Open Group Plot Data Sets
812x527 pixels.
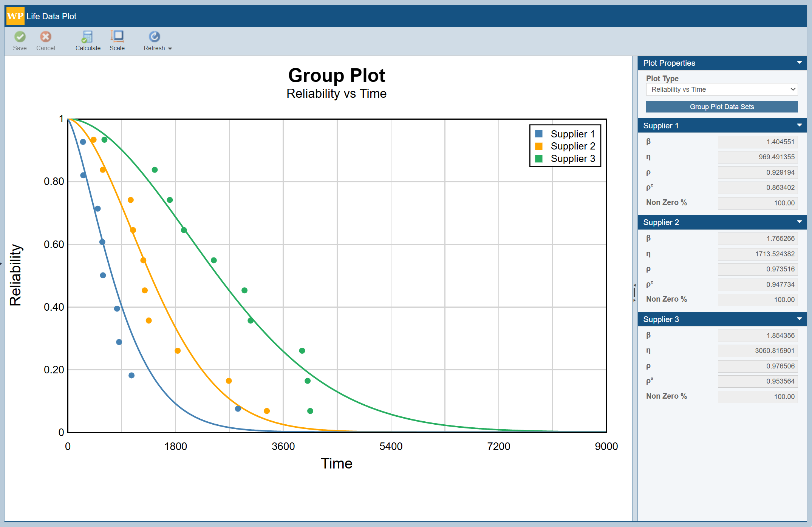coord(721,106)
